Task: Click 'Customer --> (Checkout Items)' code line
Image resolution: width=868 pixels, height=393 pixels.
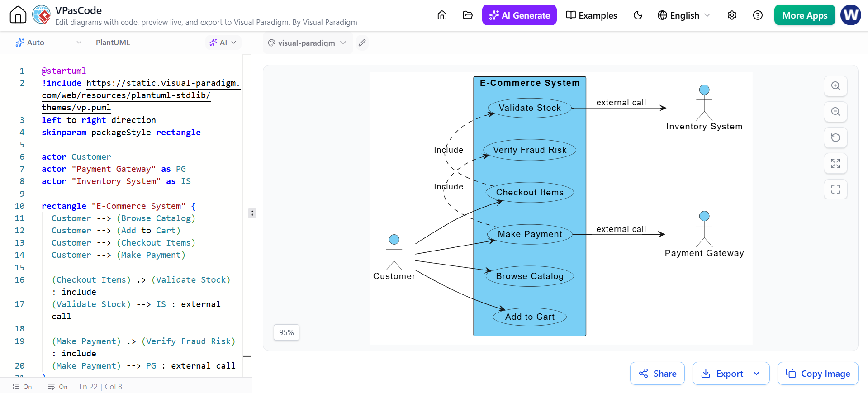Action: click(x=123, y=243)
